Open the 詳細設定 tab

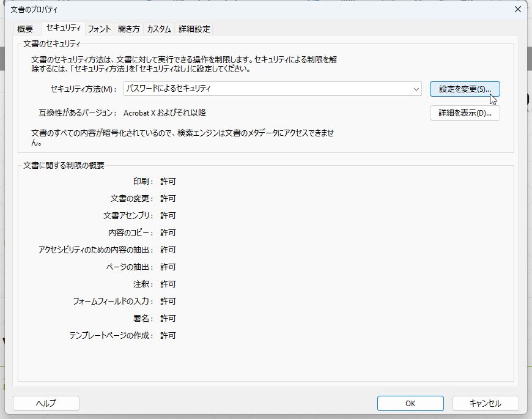coord(193,29)
